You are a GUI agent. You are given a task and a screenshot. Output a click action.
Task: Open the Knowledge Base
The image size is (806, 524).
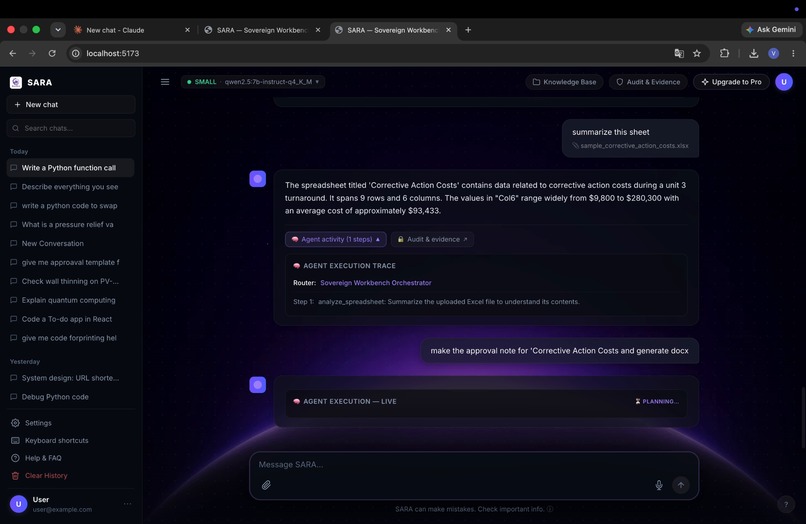tap(564, 82)
